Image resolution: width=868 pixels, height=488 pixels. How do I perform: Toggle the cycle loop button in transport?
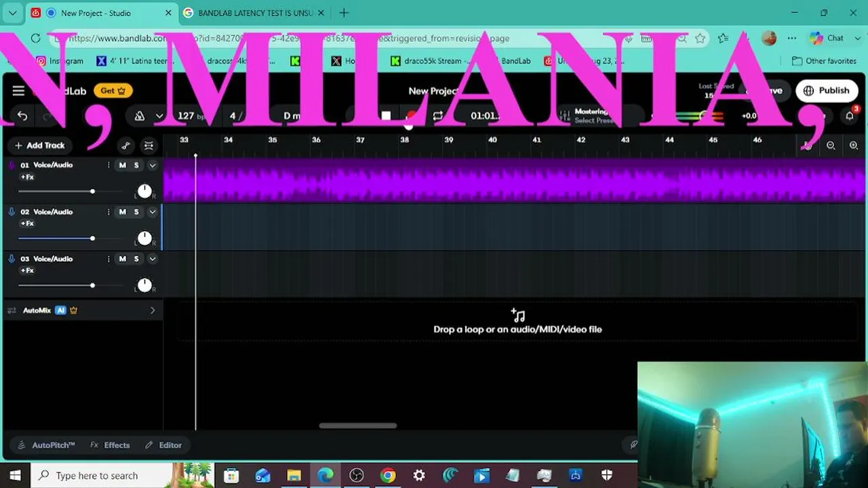(438, 116)
